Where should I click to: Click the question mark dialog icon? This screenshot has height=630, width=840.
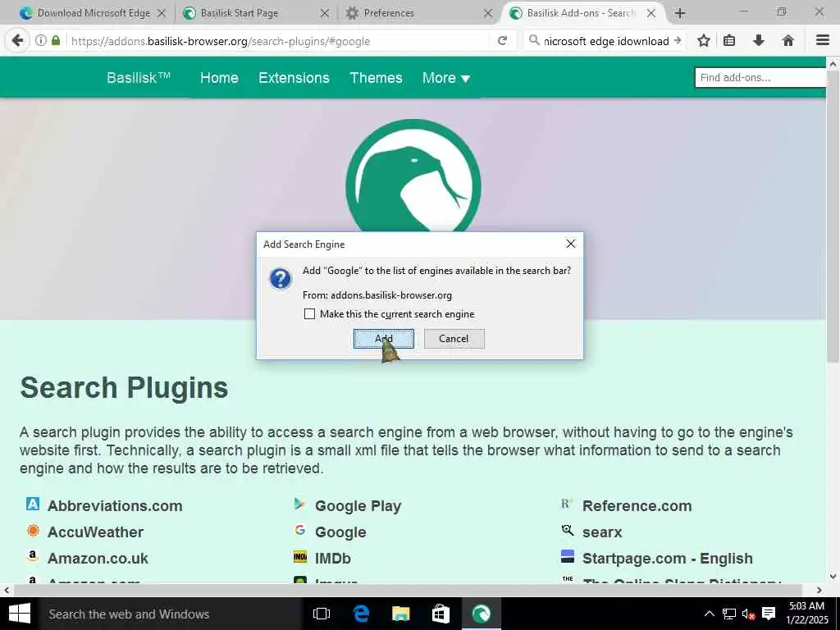(x=281, y=279)
